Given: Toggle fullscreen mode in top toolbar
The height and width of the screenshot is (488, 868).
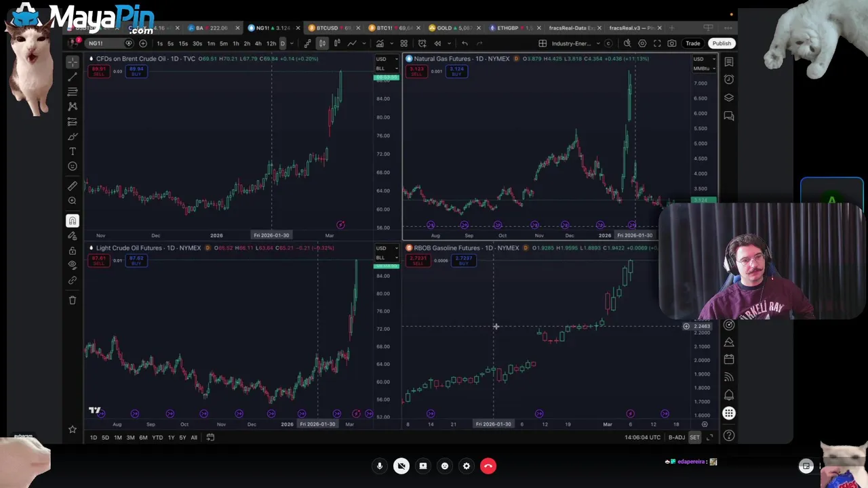Looking at the screenshot, I should (x=657, y=43).
